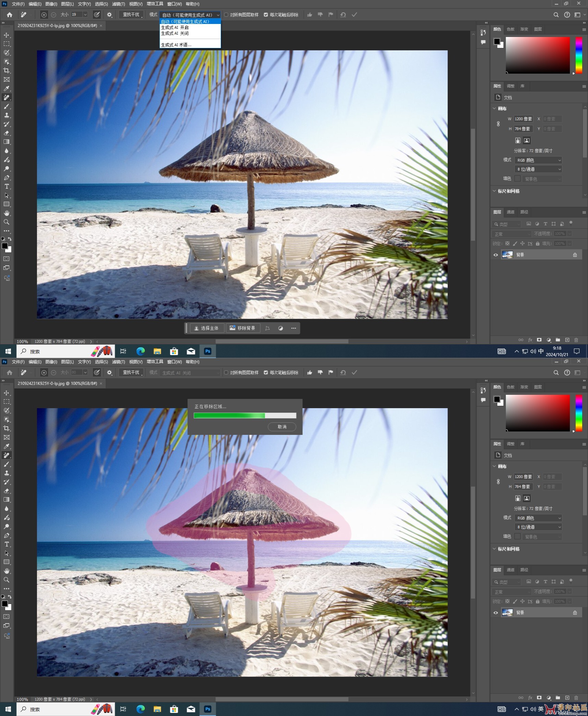Toggle add-to-selection plus mode in top window options bar
The image size is (588, 716).
tap(44, 15)
